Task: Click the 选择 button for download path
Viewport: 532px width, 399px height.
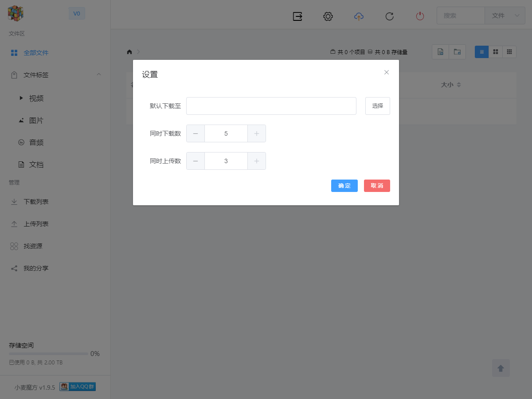Action: coord(377,106)
